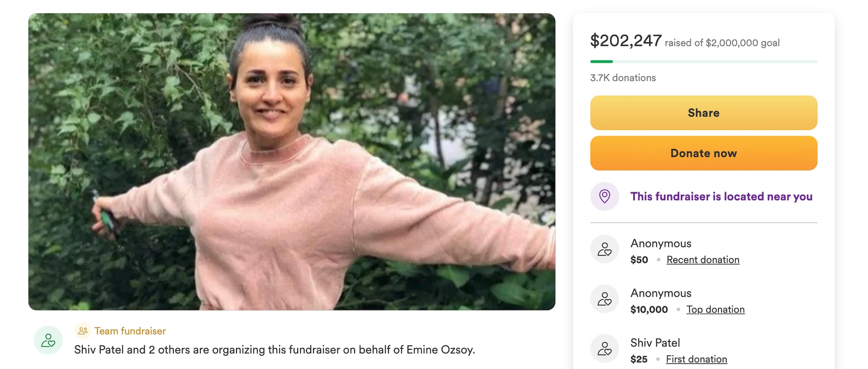Open the Recent donation link
Screen dimensions: 868x369
tap(703, 260)
